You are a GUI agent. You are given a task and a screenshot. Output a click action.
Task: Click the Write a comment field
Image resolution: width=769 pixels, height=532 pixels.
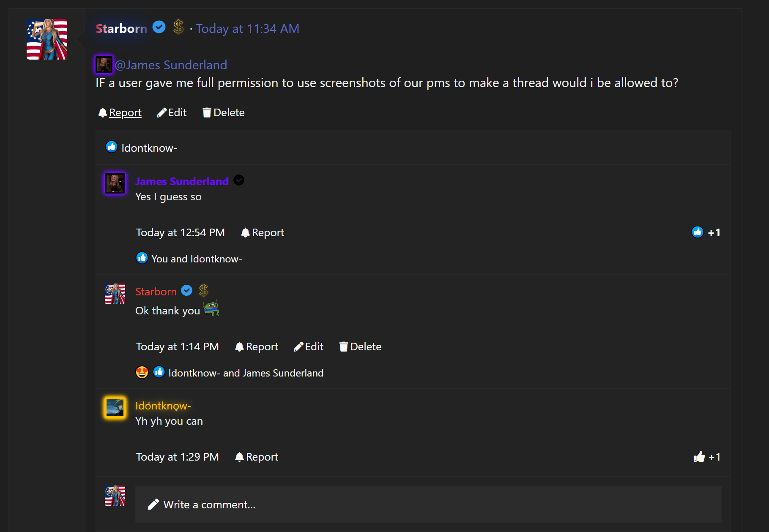(428, 505)
